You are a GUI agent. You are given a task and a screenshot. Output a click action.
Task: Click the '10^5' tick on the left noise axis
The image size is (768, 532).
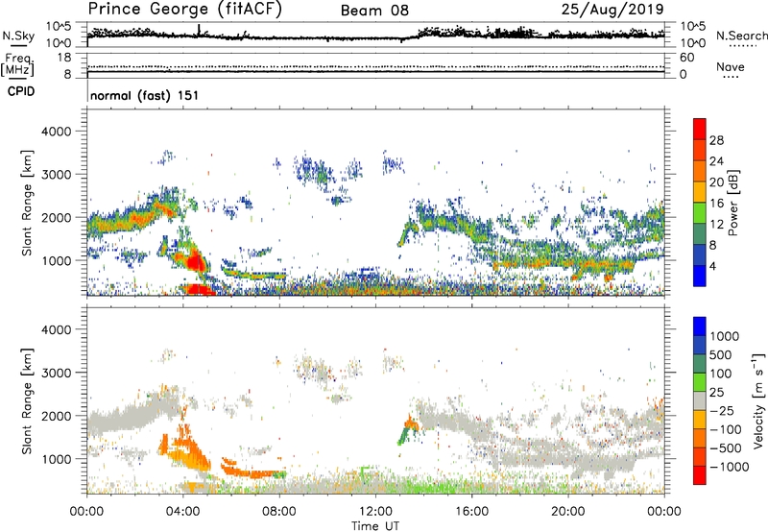click(59, 27)
